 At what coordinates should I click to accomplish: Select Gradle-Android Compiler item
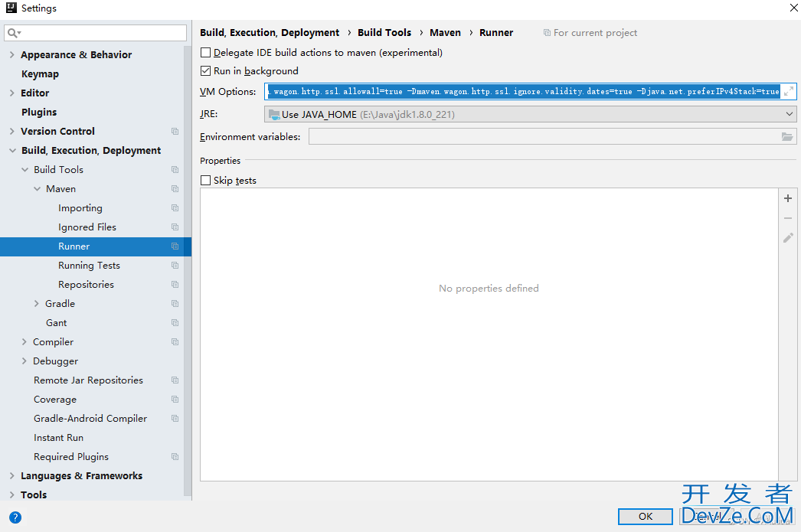(90, 419)
